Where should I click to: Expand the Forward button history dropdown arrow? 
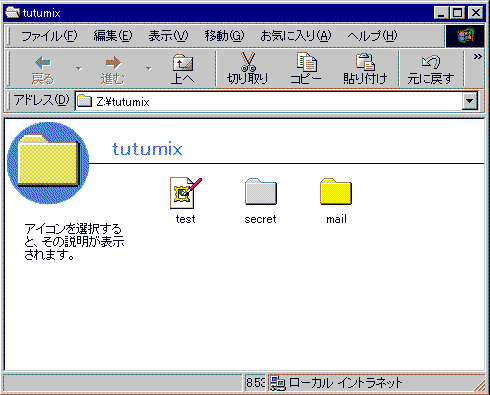(149, 69)
